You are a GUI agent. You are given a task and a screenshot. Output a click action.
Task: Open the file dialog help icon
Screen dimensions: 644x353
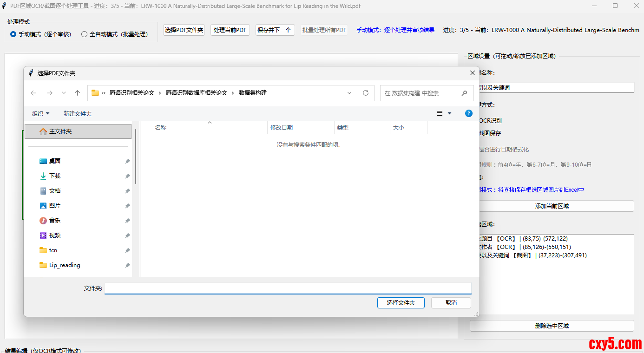pos(468,113)
